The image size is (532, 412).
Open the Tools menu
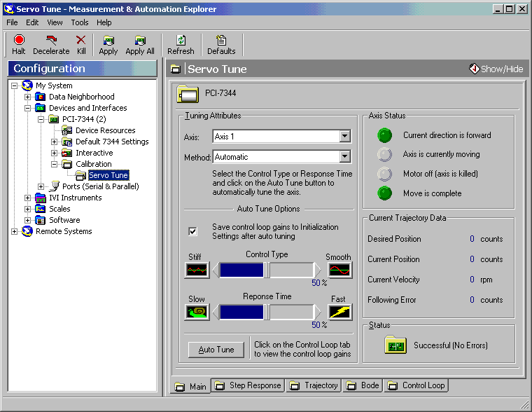(x=80, y=22)
